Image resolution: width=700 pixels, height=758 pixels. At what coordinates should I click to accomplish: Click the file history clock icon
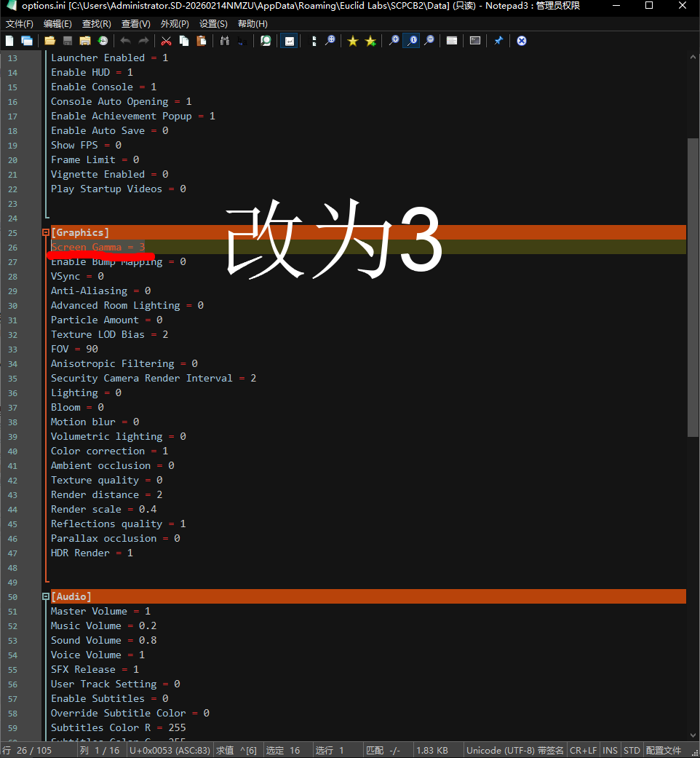click(103, 41)
